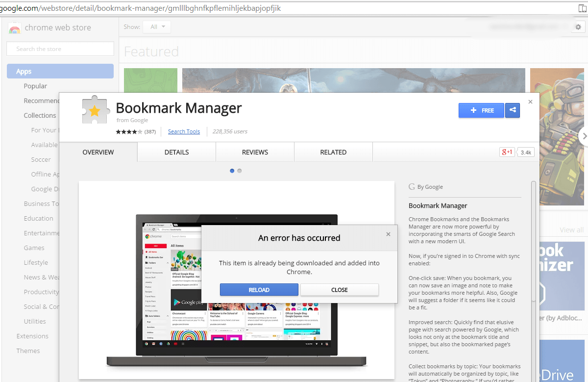Image resolution: width=588 pixels, height=382 pixels.
Task: Click the Google +1 button
Action: point(507,152)
